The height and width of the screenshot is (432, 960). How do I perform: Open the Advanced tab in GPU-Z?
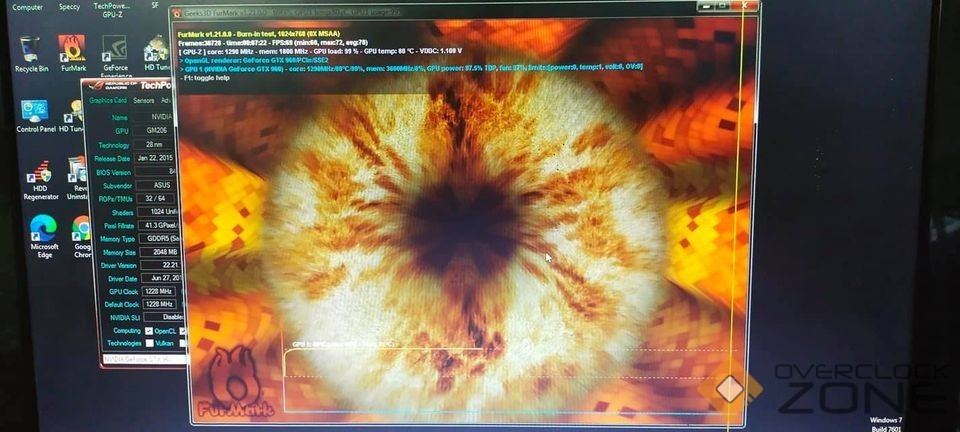click(166, 100)
